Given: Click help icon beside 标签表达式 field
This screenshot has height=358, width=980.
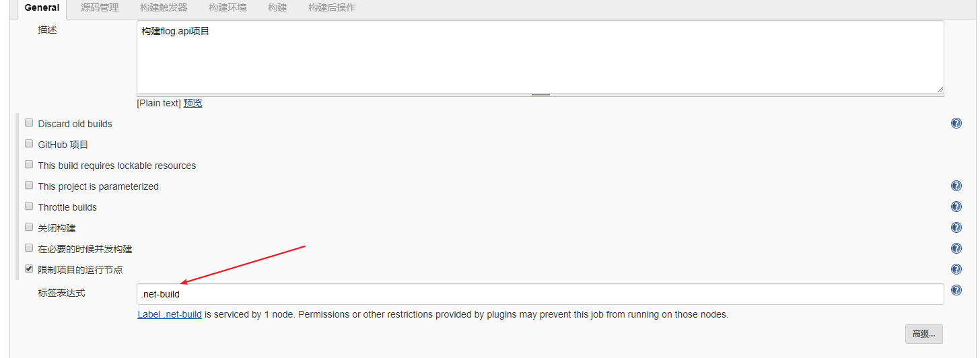Looking at the screenshot, I should 956,291.
